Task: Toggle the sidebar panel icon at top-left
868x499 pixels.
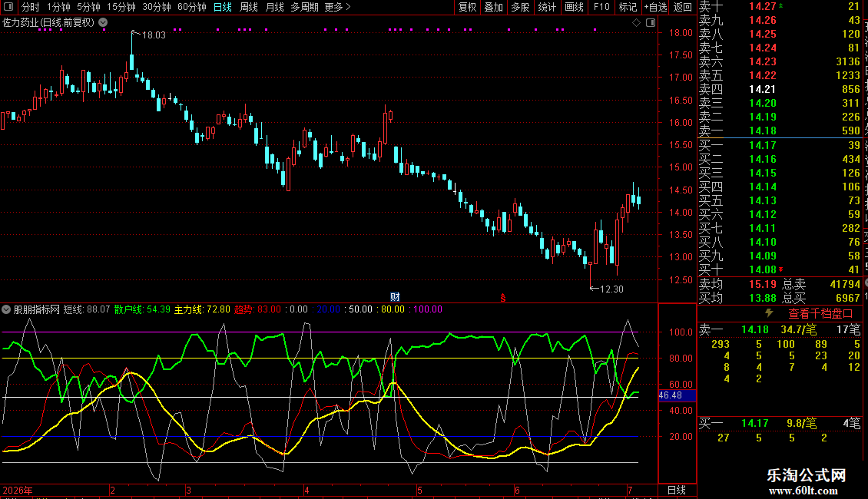Action: [8, 7]
